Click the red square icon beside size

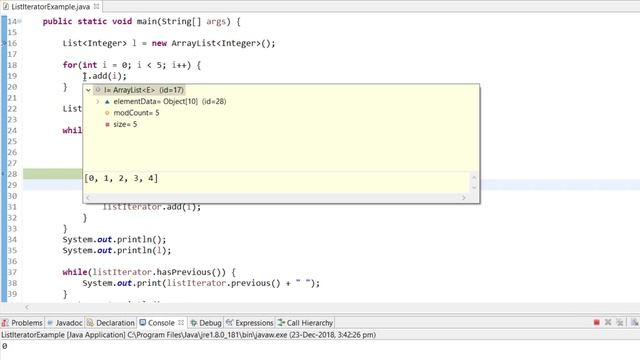click(x=107, y=124)
